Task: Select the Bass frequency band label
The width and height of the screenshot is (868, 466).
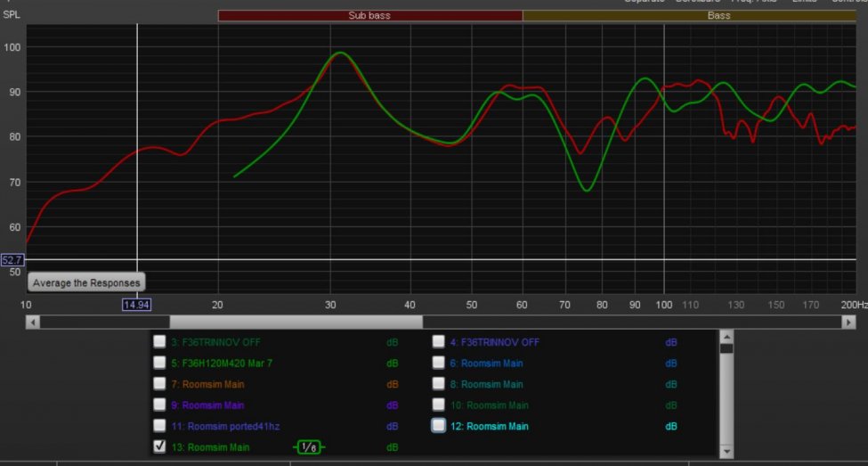Action: tap(718, 16)
